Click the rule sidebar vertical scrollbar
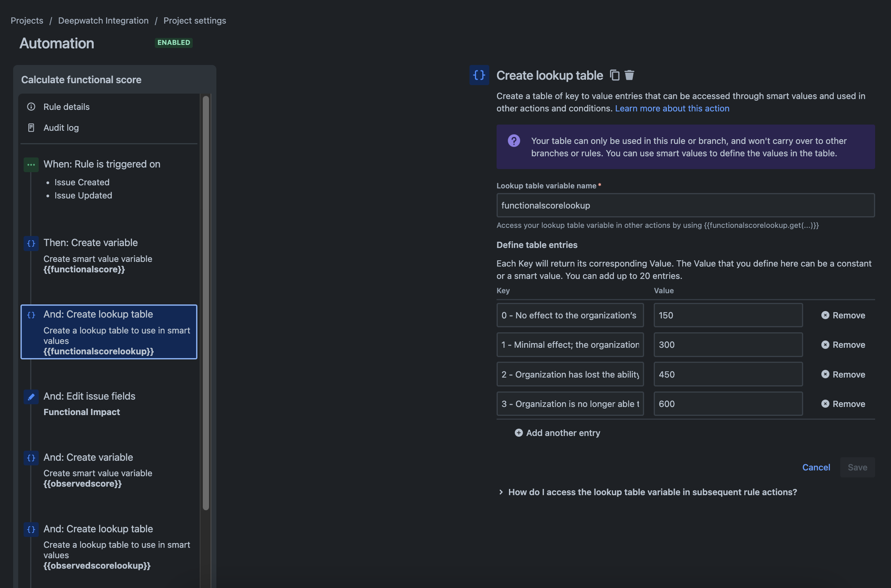The width and height of the screenshot is (891, 588). pos(206,303)
